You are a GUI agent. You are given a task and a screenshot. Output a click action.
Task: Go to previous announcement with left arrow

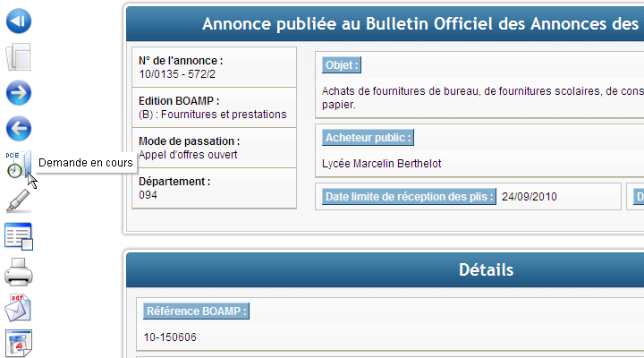[x=19, y=129]
